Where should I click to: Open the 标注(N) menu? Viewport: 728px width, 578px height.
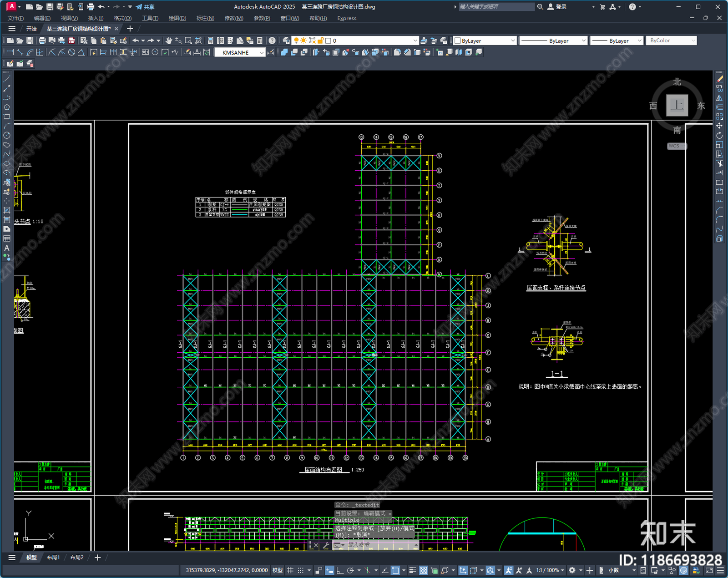(205, 18)
